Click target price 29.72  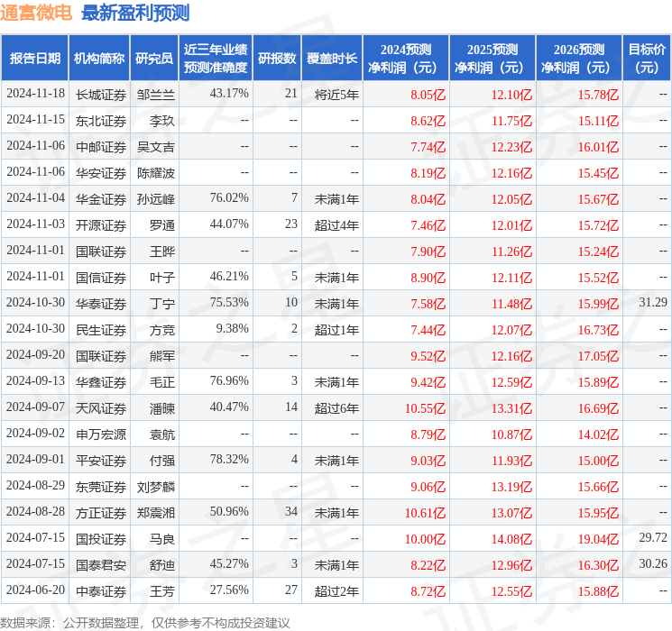pos(653,537)
